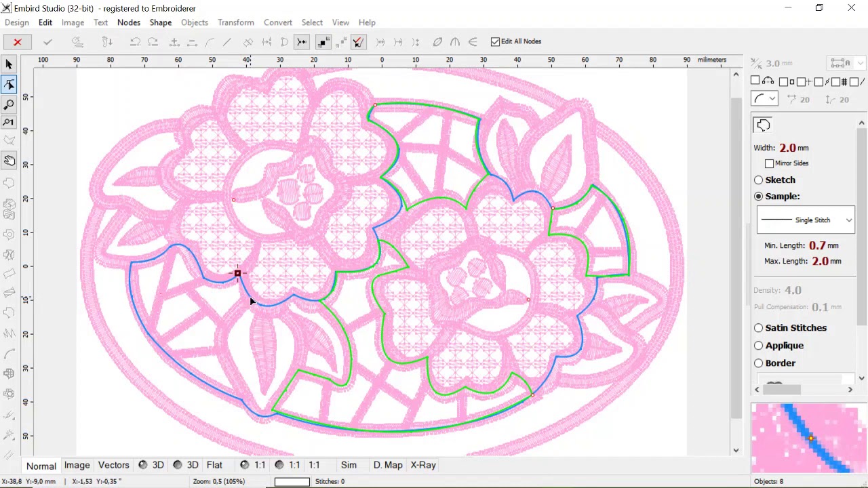This screenshot has height=488, width=868.
Task: Enable the Mirror Sides checkbox
Action: coord(769,163)
